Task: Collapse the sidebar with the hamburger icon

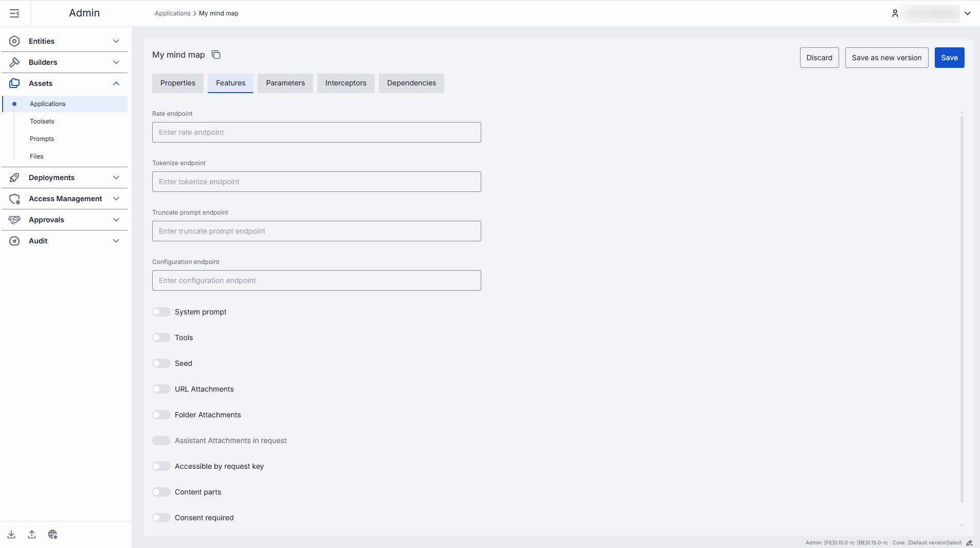Action: pyautogui.click(x=14, y=13)
